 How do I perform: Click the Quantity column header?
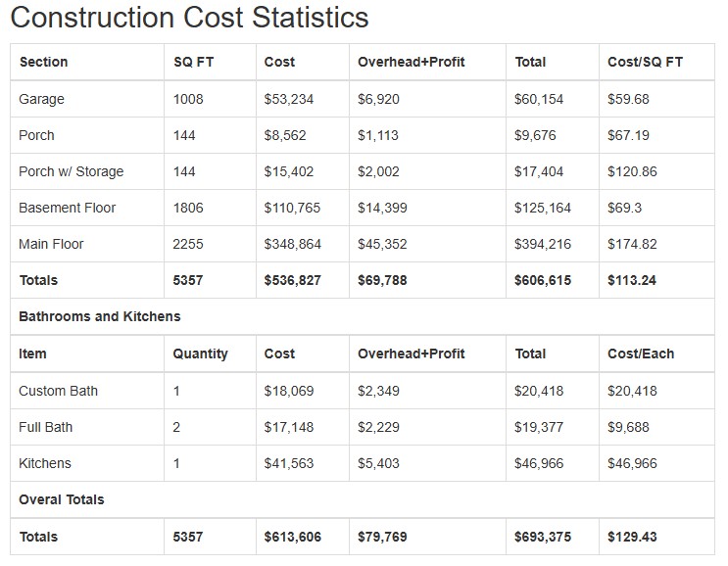tap(201, 354)
